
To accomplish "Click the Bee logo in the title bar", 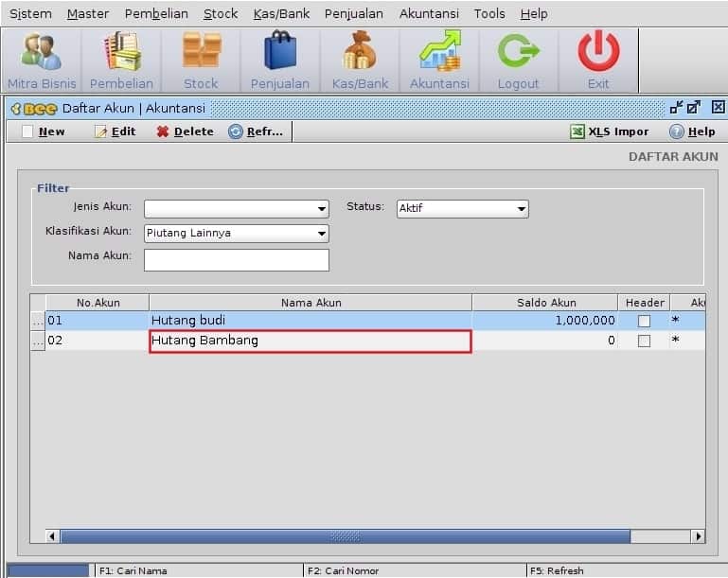I will pos(34,109).
